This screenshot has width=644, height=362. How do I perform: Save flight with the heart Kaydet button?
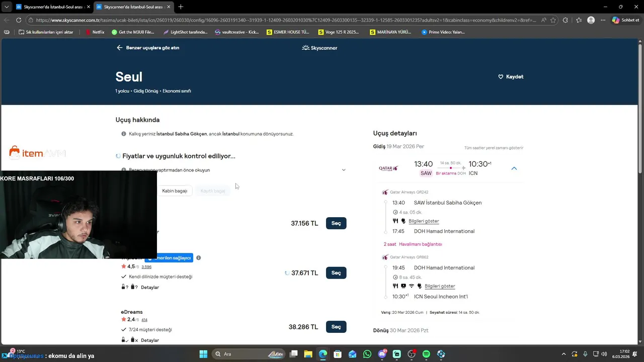(x=511, y=76)
